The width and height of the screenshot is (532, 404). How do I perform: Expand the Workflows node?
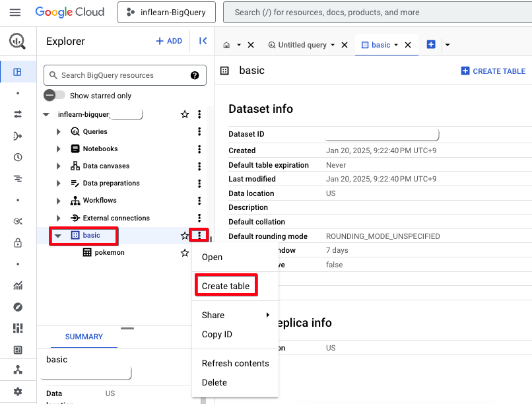[x=58, y=201]
